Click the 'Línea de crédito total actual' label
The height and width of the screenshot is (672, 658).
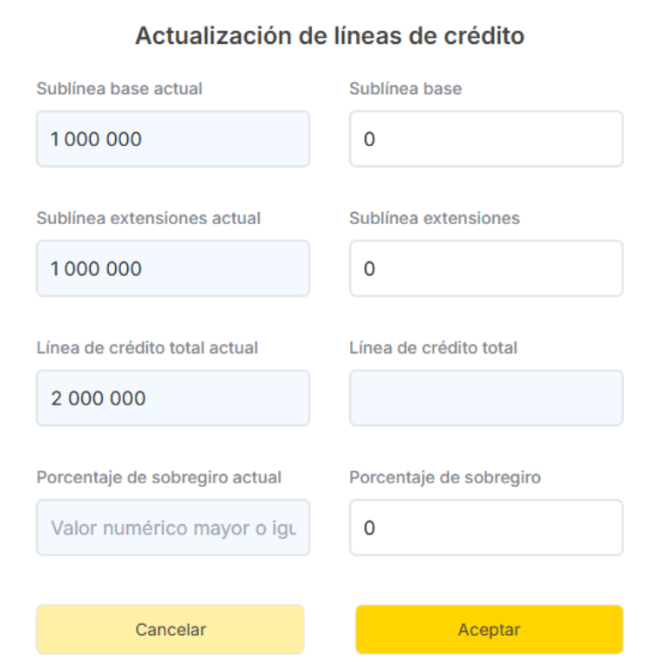pyautogui.click(x=147, y=348)
